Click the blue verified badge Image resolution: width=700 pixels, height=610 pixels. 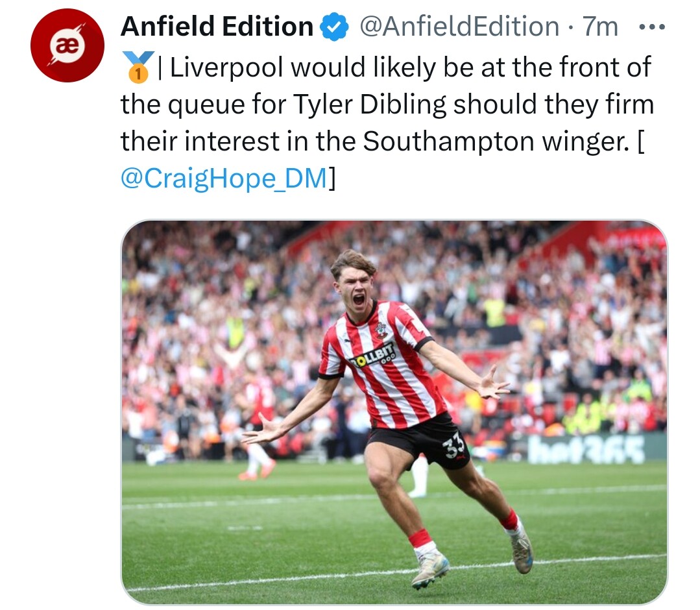tap(335, 27)
